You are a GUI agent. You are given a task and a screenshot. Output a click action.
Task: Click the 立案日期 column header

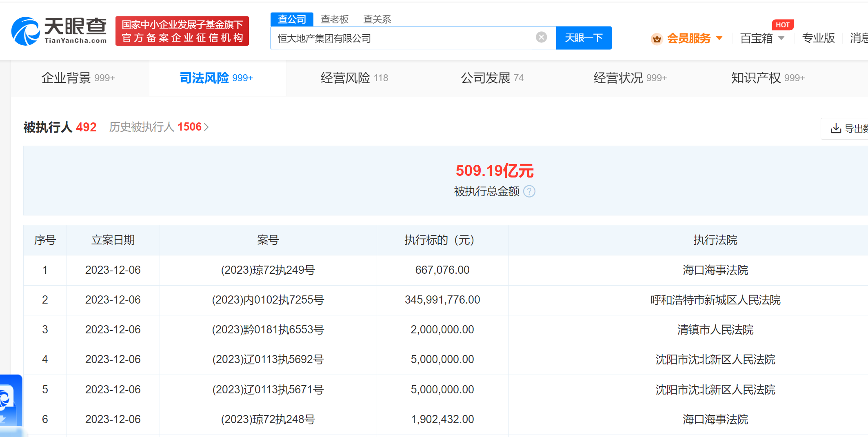tap(113, 240)
